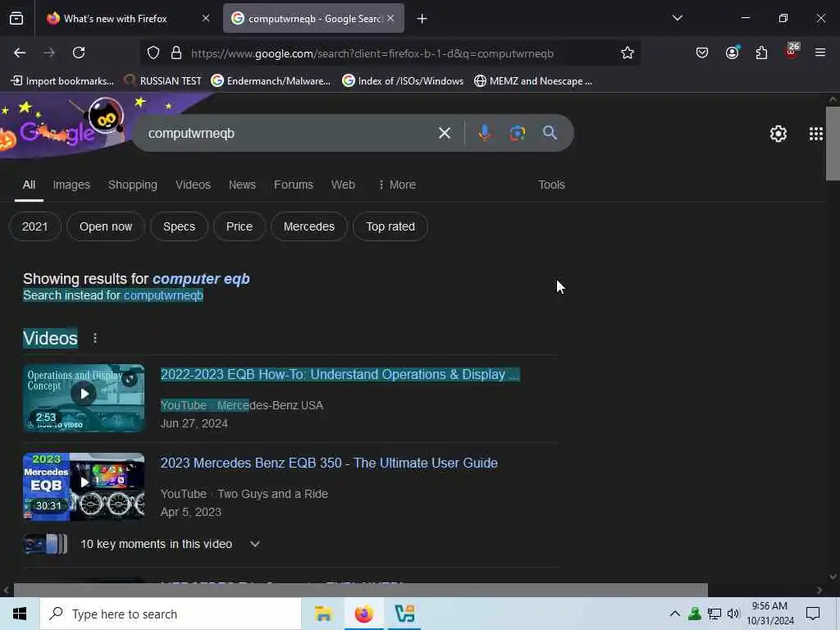Image resolution: width=840 pixels, height=630 pixels.
Task: Close the What's new with Firefox tab
Action: 206,18
